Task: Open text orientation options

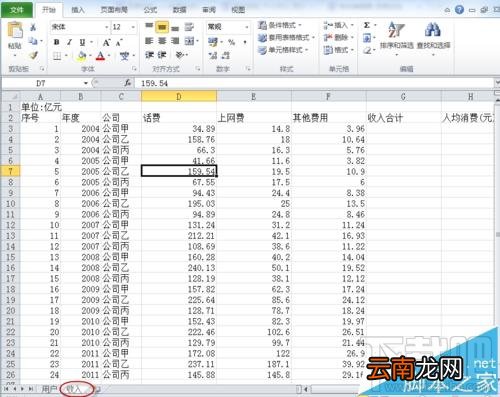Action: [180, 55]
